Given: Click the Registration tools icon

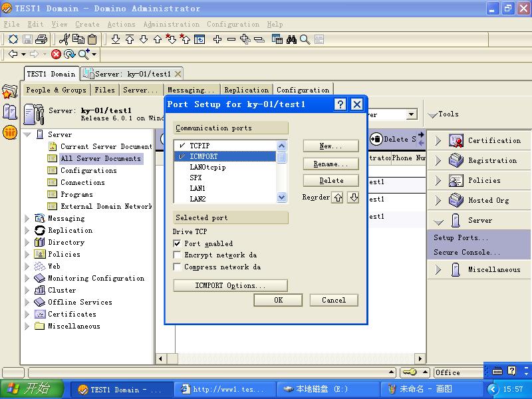Looking at the screenshot, I should point(456,161).
